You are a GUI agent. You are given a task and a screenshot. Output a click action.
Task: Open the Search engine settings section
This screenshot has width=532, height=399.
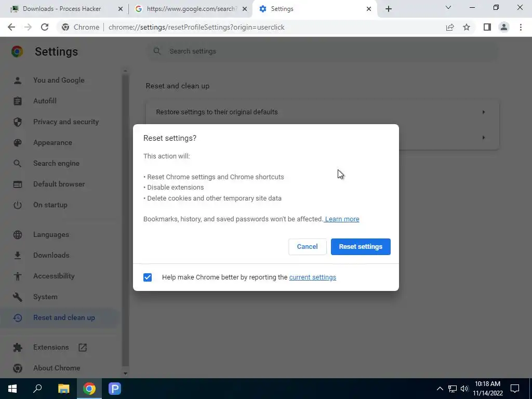[56, 163]
